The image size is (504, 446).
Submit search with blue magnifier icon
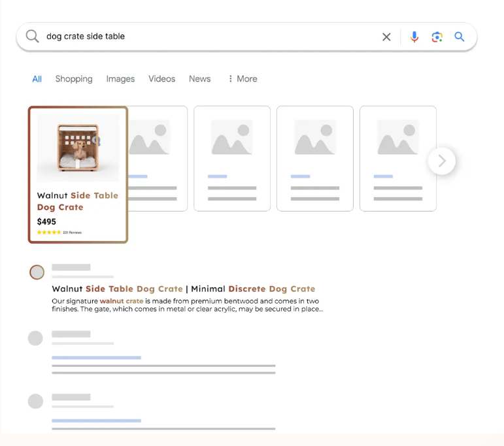coord(460,37)
